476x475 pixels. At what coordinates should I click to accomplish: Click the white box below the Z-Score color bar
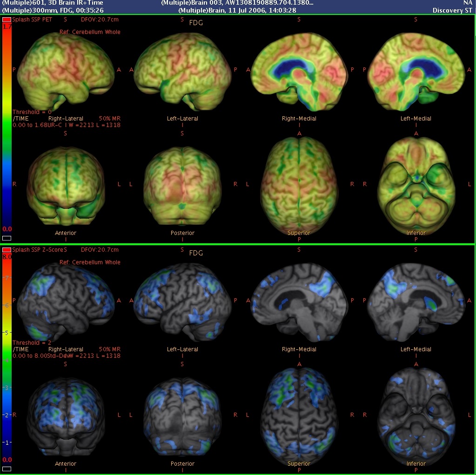tap(7, 469)
